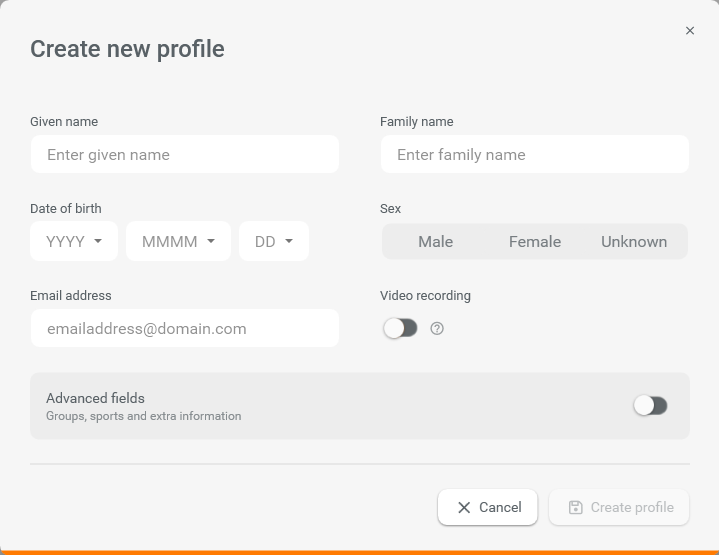The image size is (719, 555).
Task: Enable the Advanced fields switch
Action: pyautogui.click(x=650, y=405)
